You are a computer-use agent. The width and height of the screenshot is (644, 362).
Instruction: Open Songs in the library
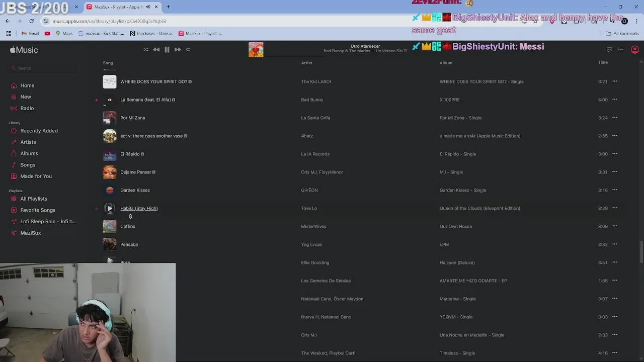coord(28,165)
